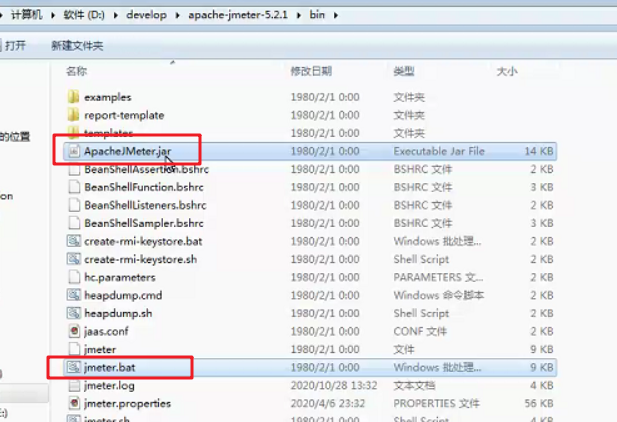The width and height of the screenshot is (617, 422).
Task: Sort by the 修改日期 column header
Action: tap(311, 71)
